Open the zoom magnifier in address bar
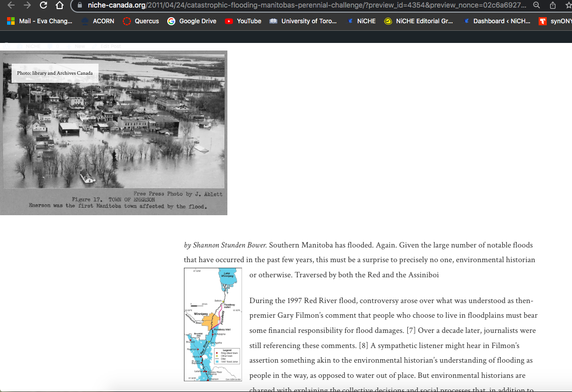The image size is (572, 392). pyautogui.click(x=537, y=5)
